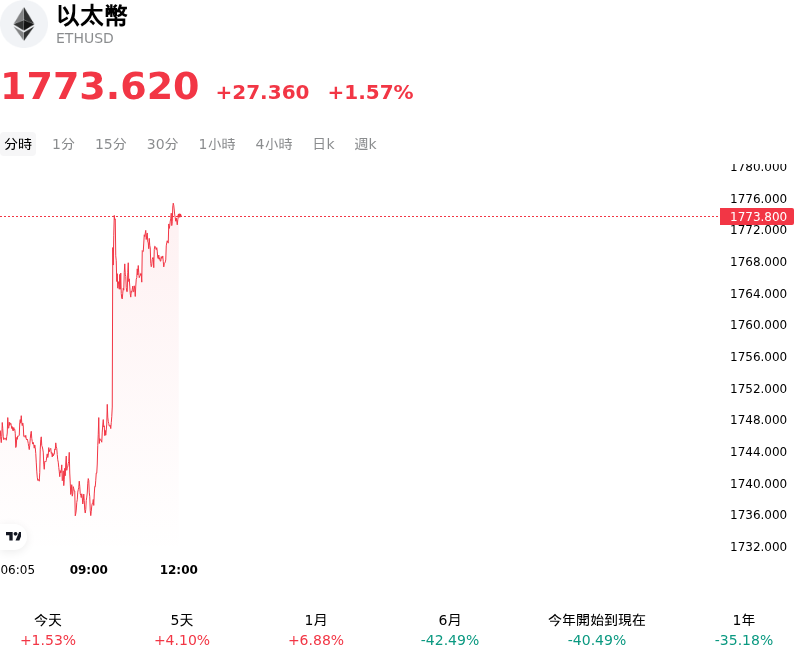
Task: Choose the 1月 +6.88% range
Action: tap(316, 630)
